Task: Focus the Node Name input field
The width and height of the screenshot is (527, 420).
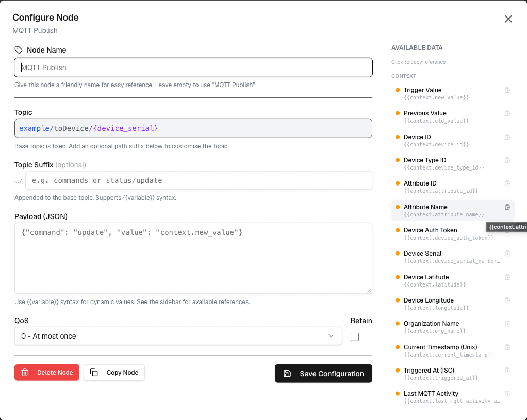Action: 193,68
